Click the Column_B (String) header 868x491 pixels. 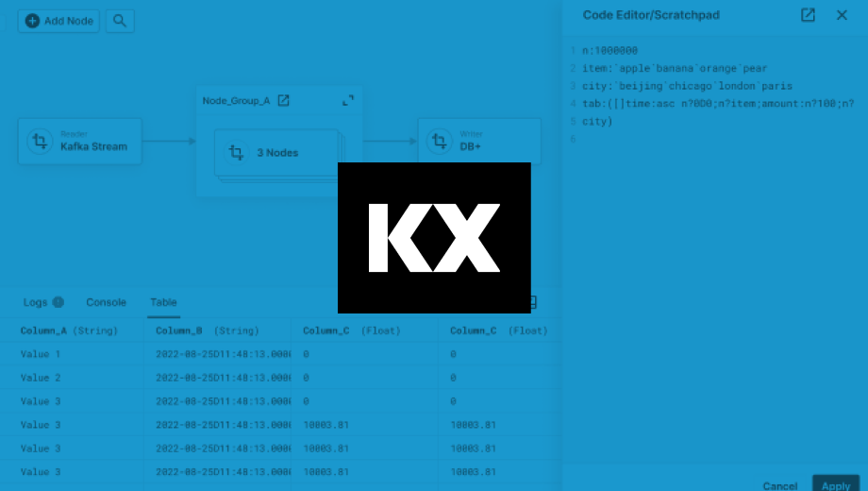click(207, 330)
